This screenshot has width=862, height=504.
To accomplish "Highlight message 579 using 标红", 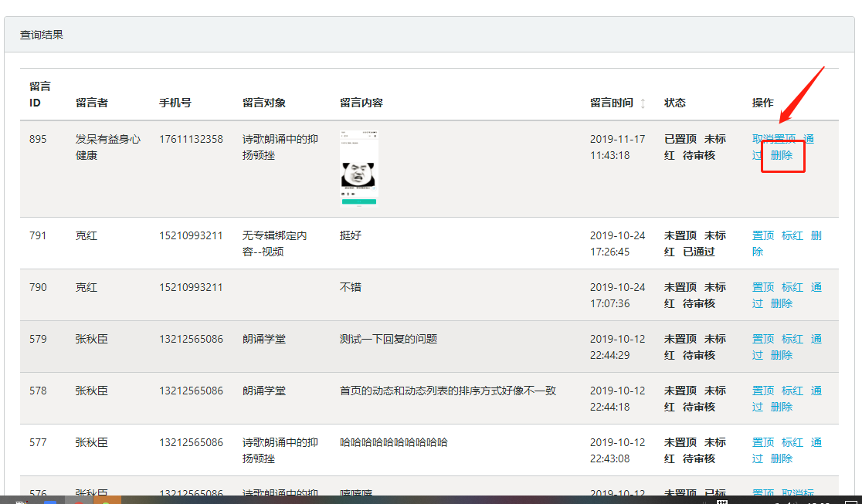I will [792, 339].
